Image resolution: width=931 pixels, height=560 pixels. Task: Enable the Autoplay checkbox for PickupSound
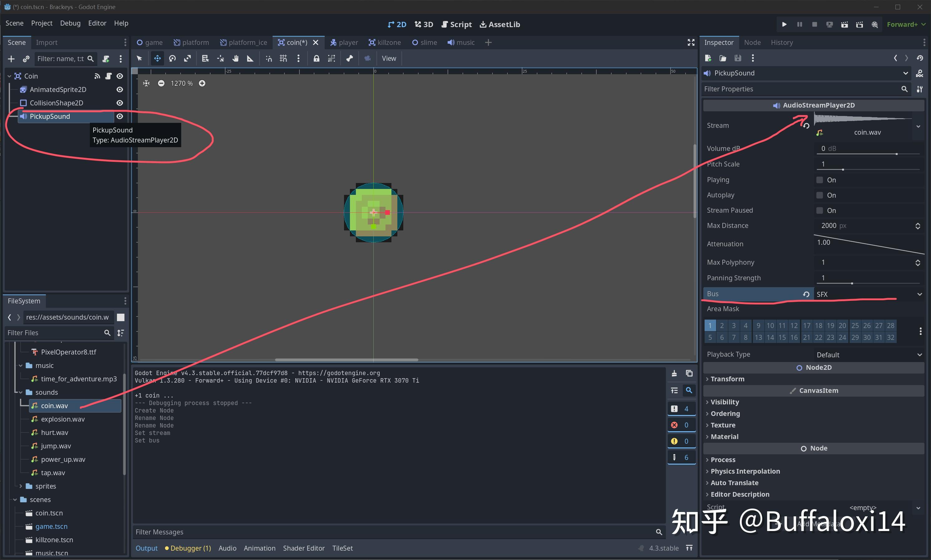coord(819,195)
